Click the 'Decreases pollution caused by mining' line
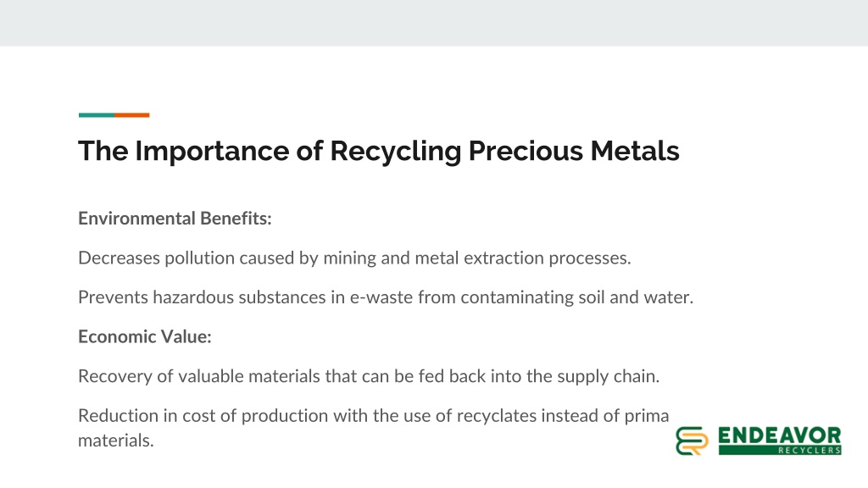This screenshot has width=868, height=488. (354, 258)
